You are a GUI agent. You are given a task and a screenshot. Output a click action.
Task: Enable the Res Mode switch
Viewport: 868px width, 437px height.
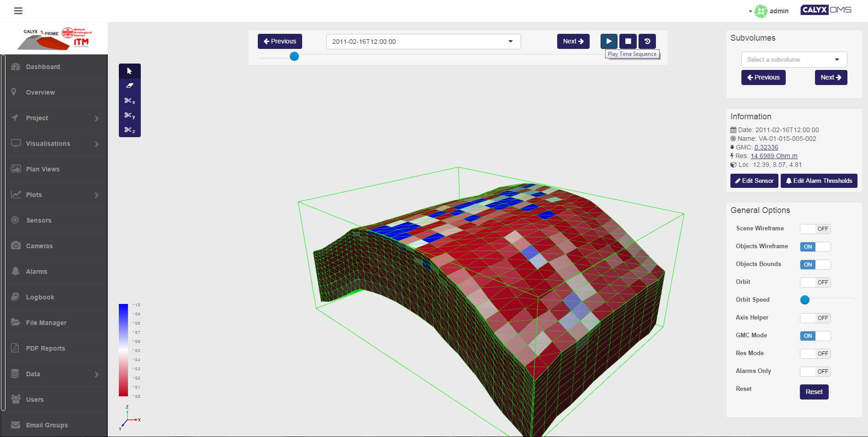(815, 353)
